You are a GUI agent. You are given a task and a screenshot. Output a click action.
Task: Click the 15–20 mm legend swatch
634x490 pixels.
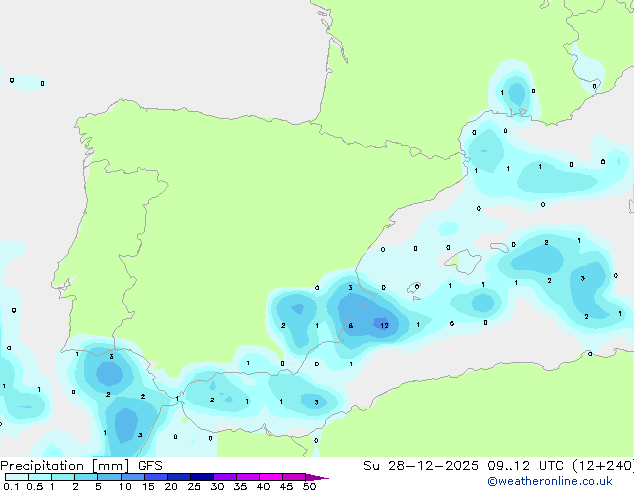155,477
